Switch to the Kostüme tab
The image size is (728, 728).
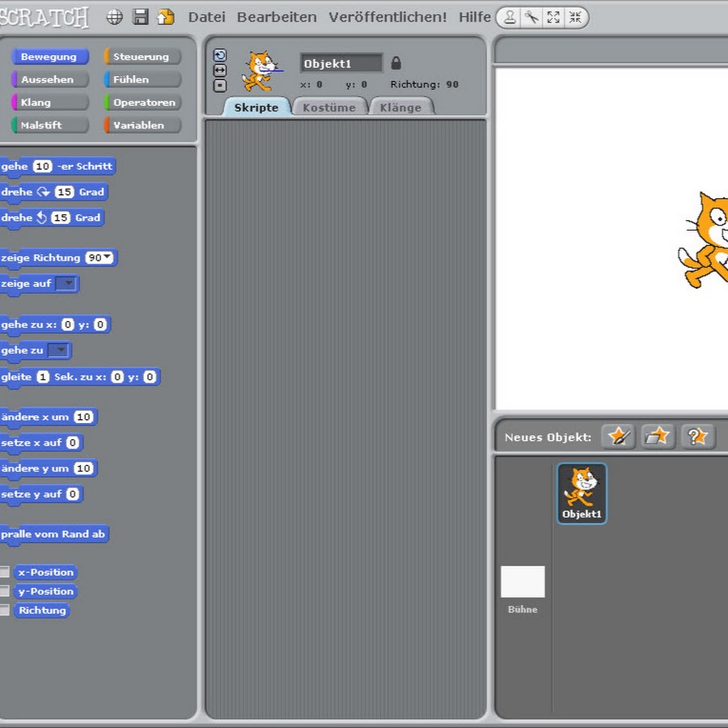[328, 108]
